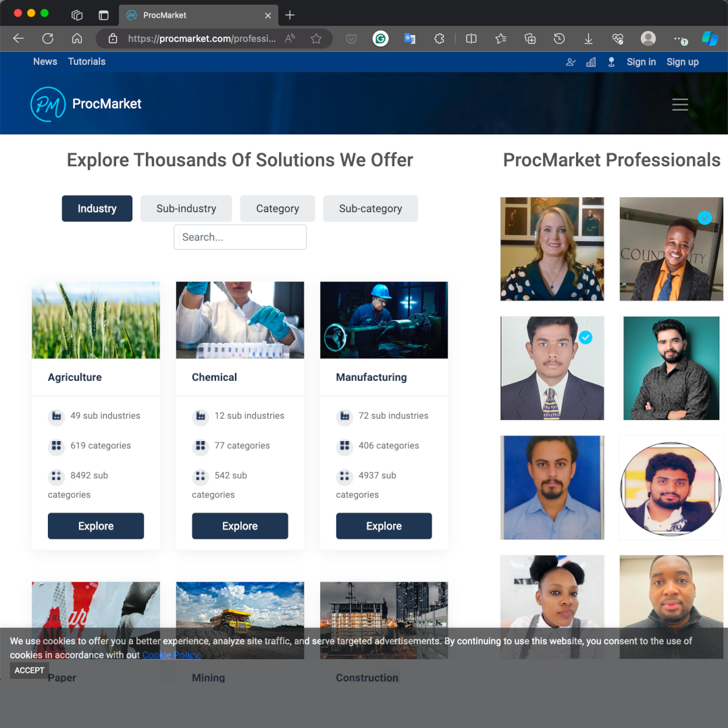
Task: Open profile of man with striped tie
Action: [x=552, y=368]
